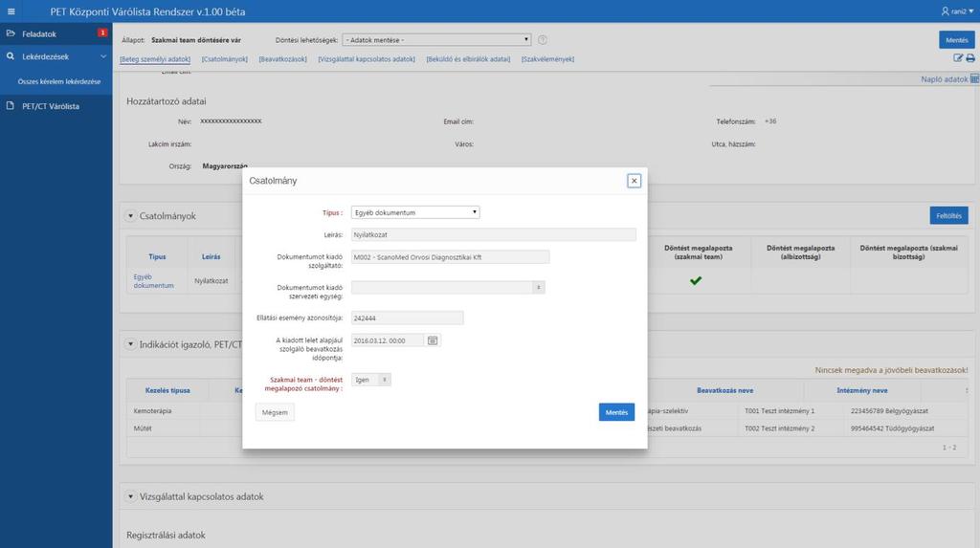The width and height of the screenshot is (980, 548).
Task: Go to Csatolmányok section link
Action: [224, 58]
